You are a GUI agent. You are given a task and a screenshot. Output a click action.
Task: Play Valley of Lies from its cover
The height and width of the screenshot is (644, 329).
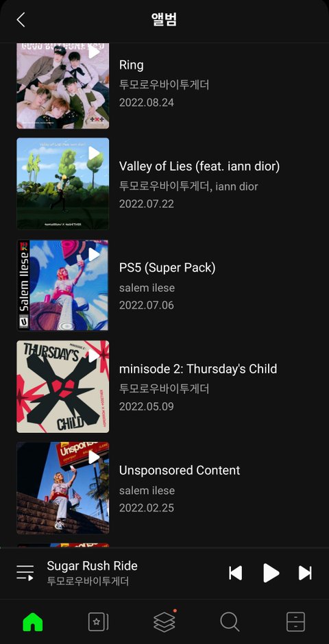click(x=94, y=153)
